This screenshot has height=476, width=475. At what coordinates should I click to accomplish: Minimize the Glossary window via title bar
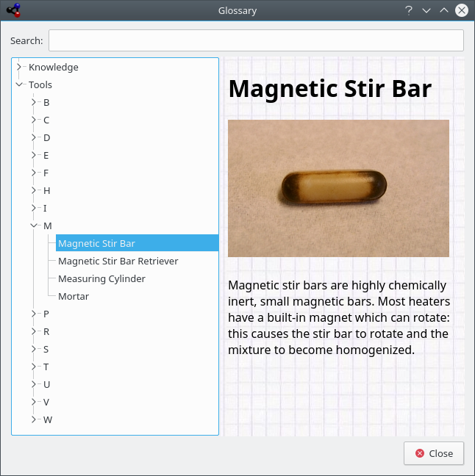pyautogui.click(x=426, y=10)
